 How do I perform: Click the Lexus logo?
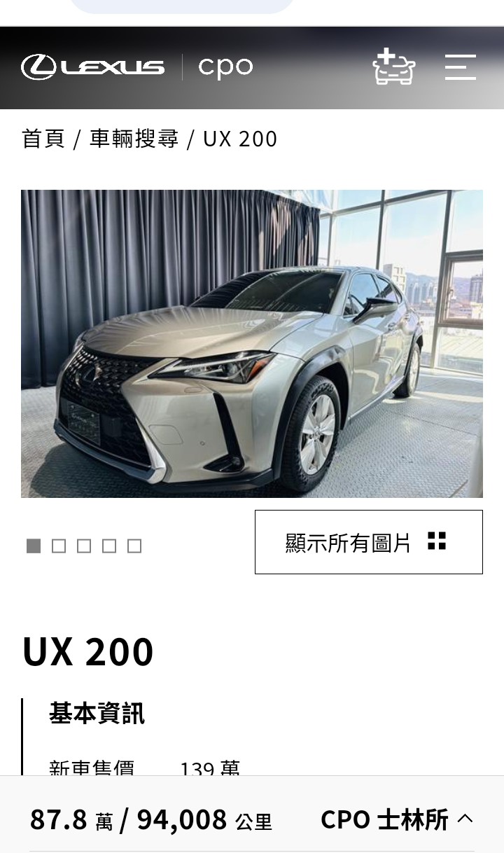pyautogui.click(x=93, y=67)
